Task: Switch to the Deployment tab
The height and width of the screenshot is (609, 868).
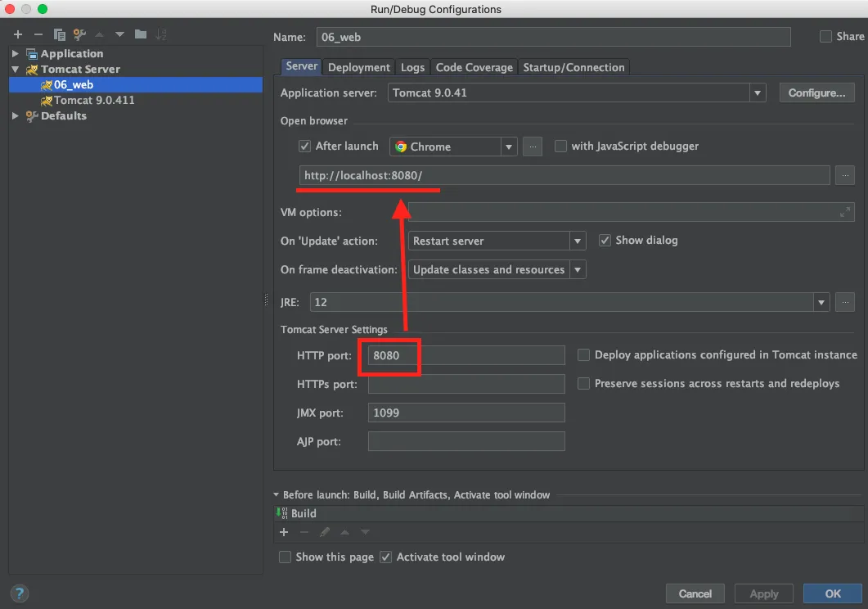Action: pos(358,67)
